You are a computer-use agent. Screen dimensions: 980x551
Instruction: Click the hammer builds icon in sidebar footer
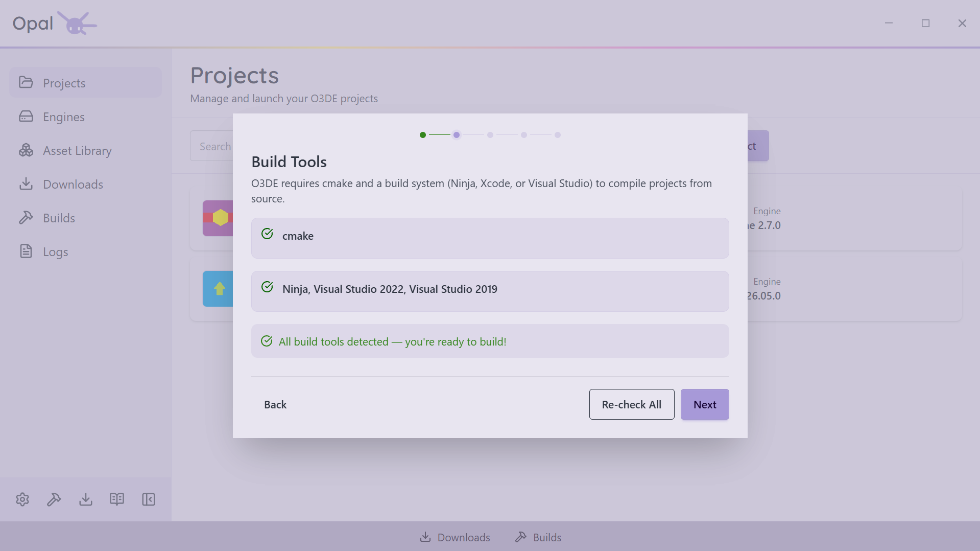pos(54,499)
